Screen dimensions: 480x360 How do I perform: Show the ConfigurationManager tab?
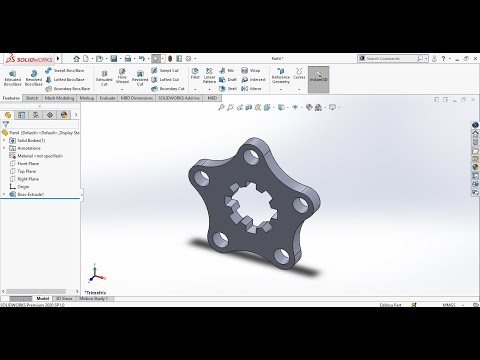click(36, 115)
